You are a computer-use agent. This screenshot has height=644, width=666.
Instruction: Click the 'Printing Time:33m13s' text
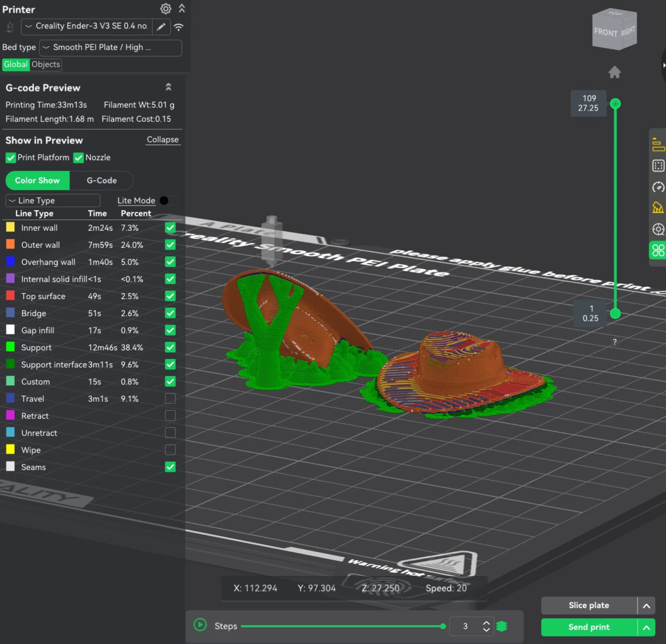[46, 105]
